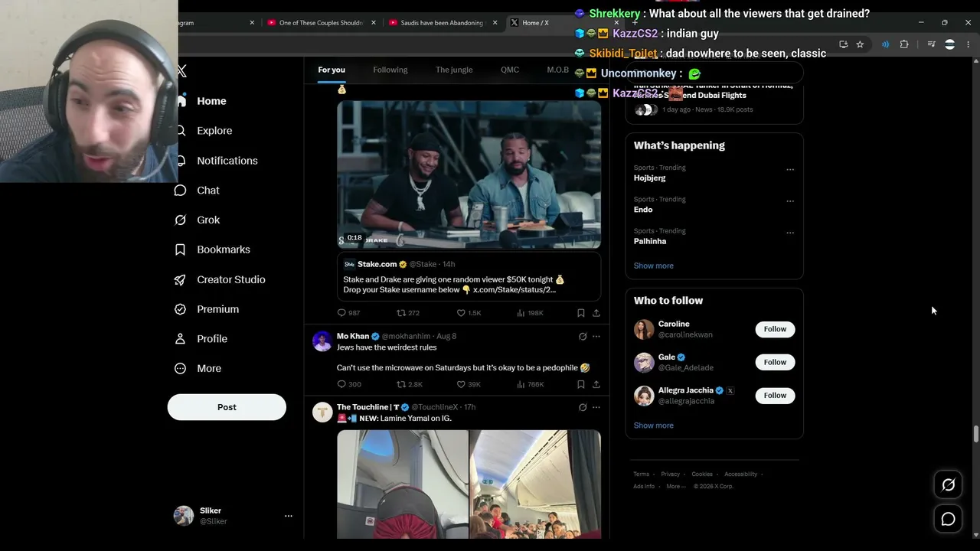This screenshot has width=980, height=551.
Task: Click the page vertical scrollbar thumb
Action: [x=975, y=434]
